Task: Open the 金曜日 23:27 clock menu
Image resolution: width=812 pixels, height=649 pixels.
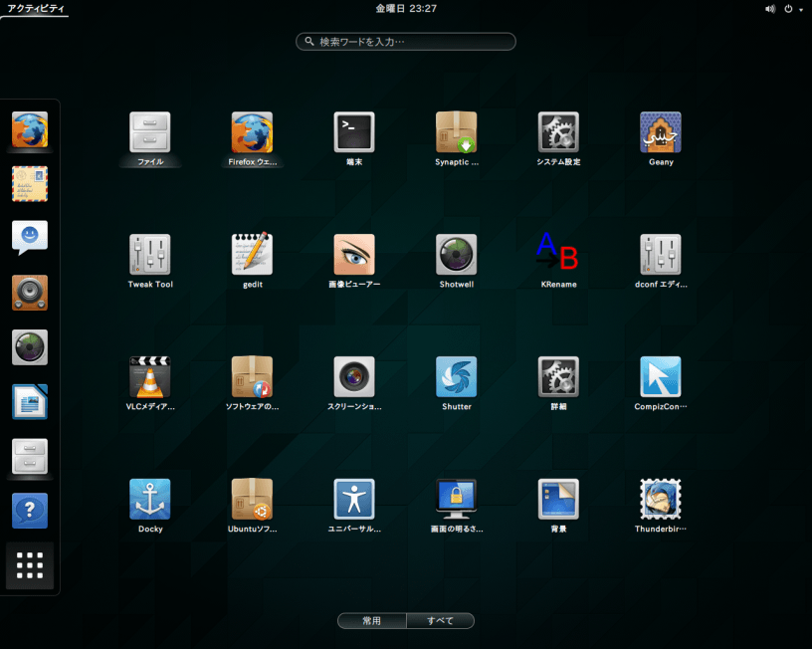Action: (406, 8)
